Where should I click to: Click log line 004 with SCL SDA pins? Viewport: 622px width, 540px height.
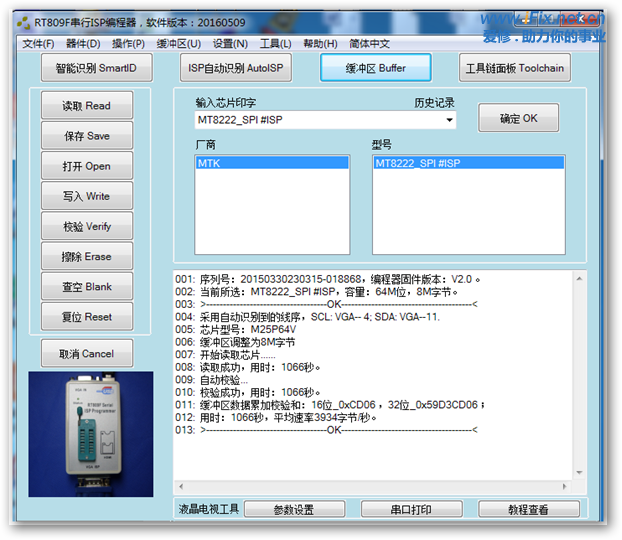click(x=308, y=317)
